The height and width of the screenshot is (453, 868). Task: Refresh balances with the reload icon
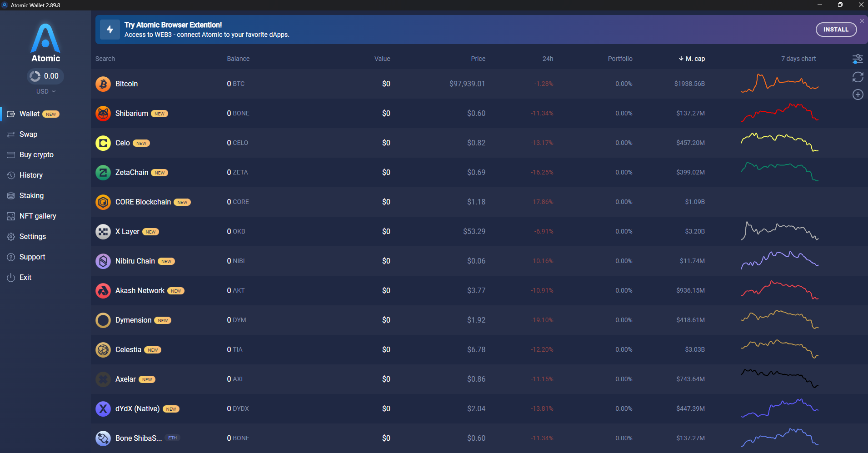[858, 77]
